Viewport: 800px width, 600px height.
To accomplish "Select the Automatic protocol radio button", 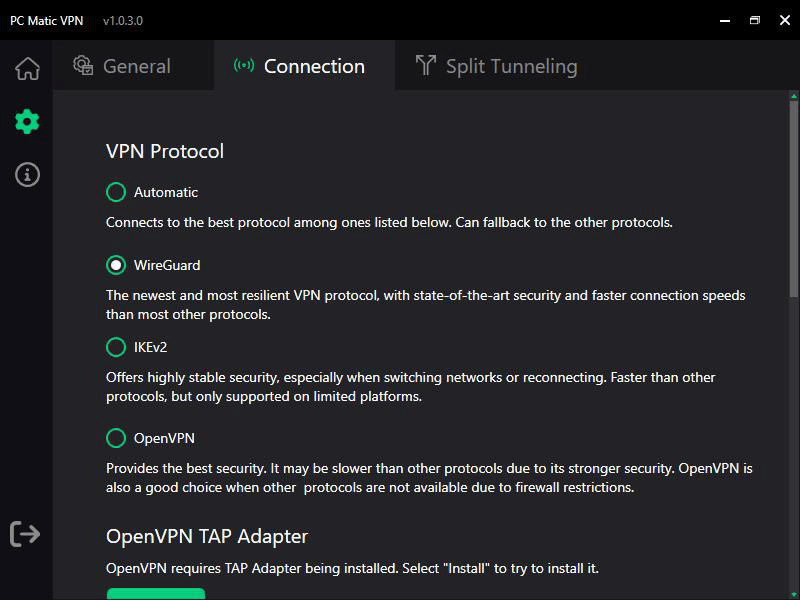I will (115, 192).
